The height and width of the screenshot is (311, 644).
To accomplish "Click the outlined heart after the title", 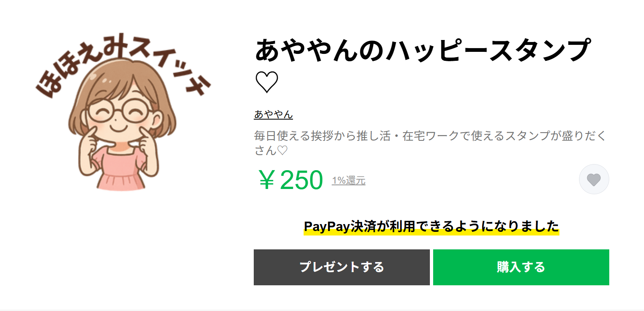I will (x=267, y=82).
